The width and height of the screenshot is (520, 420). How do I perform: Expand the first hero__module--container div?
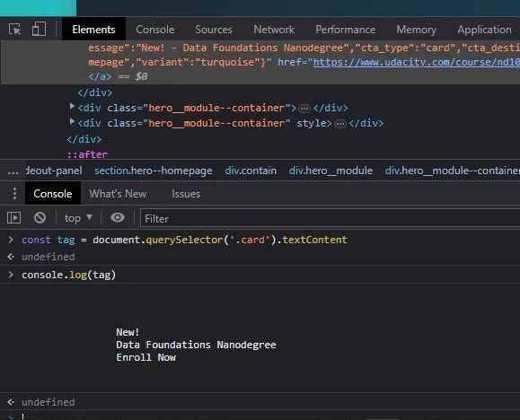(72, 107)
